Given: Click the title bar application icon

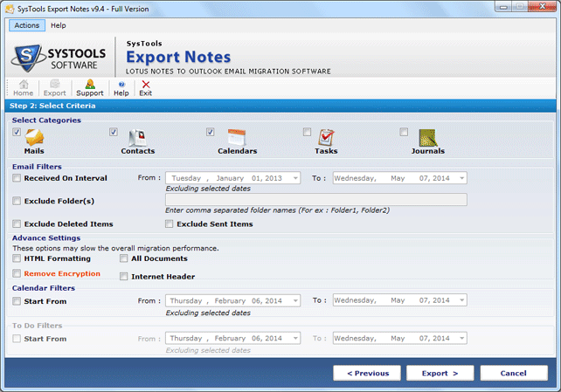Looking at the screenshot, I should [10, 9].
